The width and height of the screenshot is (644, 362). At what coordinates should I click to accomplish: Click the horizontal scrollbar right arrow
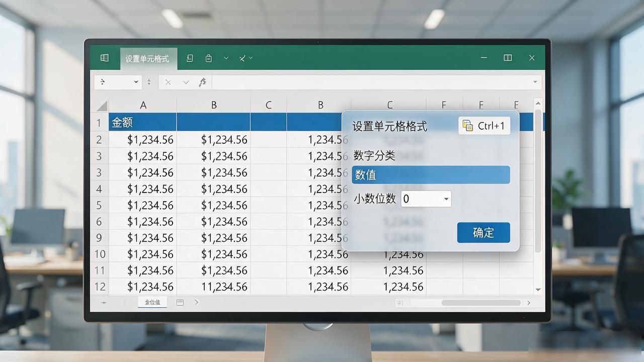pyautogui.click(x=529, y=303)
